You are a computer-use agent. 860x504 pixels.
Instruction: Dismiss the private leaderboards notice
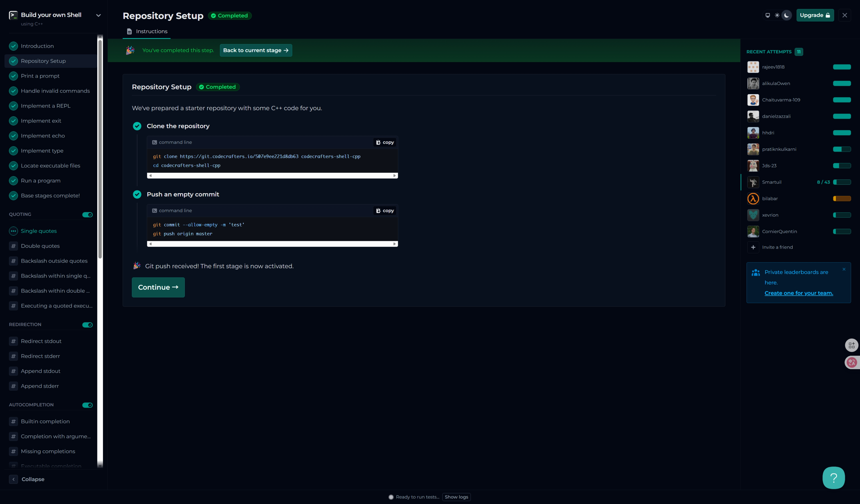pyautogui.click(x=844, y=269)
